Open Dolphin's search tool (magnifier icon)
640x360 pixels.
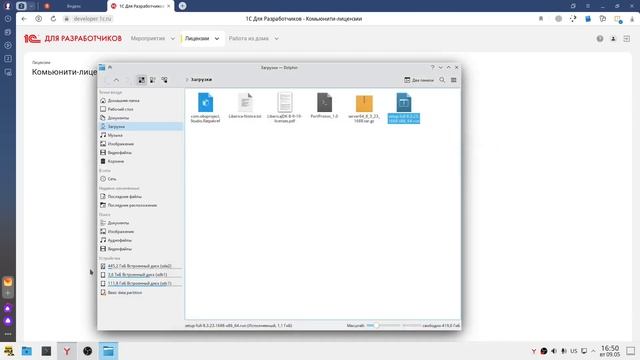[x=442, y=80]
